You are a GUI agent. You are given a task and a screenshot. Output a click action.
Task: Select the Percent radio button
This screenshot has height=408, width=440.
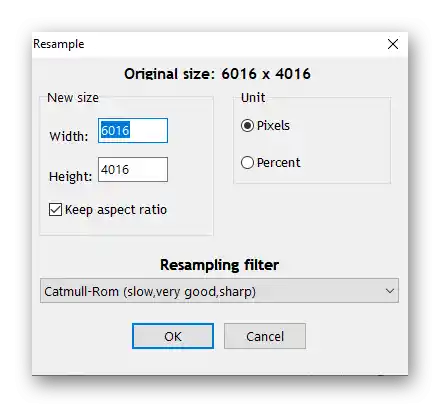[x=247, y=163]
